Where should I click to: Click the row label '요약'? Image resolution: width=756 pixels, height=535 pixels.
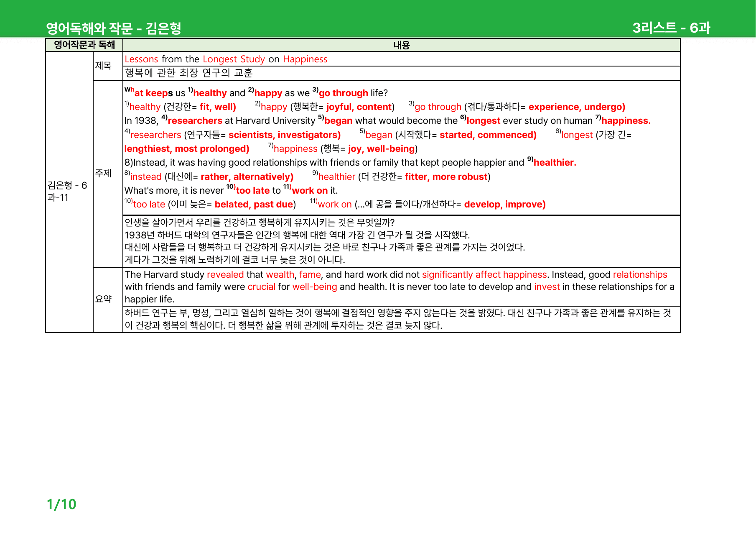pos(103,299)
